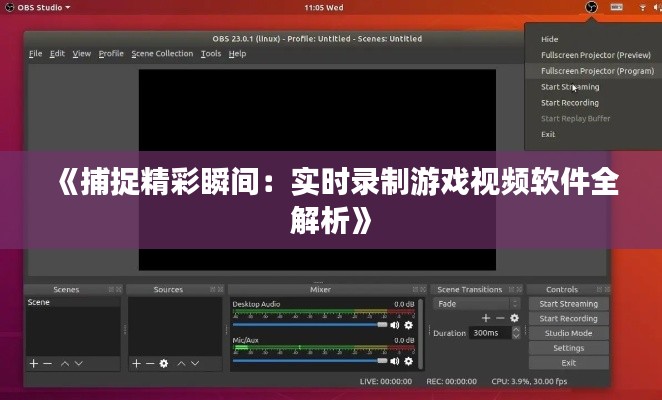
Task: Close the Sources dock panel
Action: (x=220, y=289)
